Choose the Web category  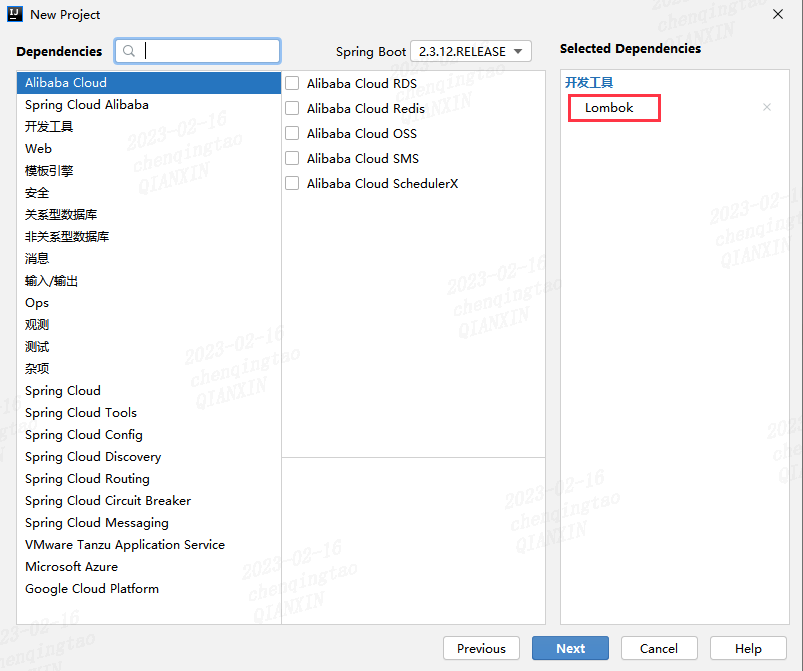pos(149,149)
